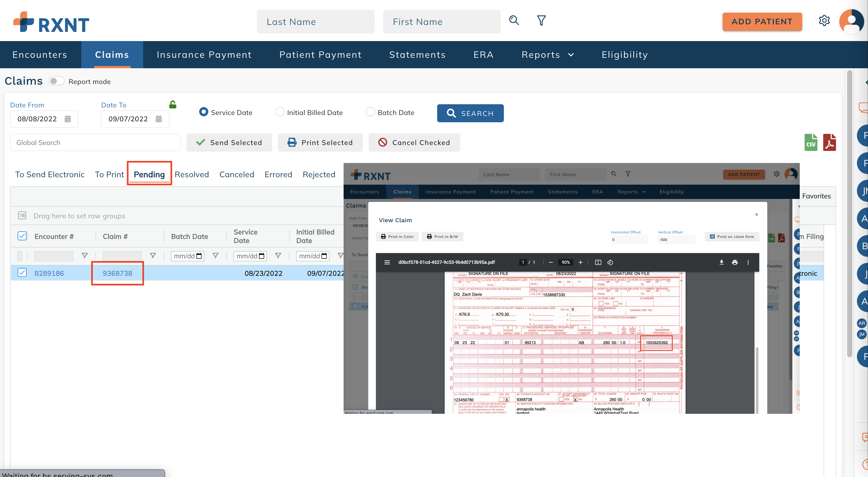868x477 pixels.
Task: Export claims to CSV
Action: coord(811,142)
